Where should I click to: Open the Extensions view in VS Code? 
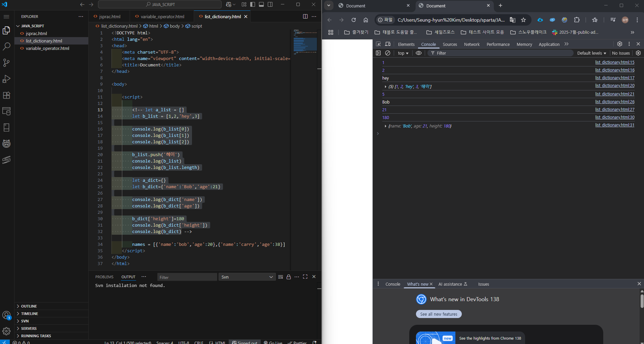coord(6,95)
